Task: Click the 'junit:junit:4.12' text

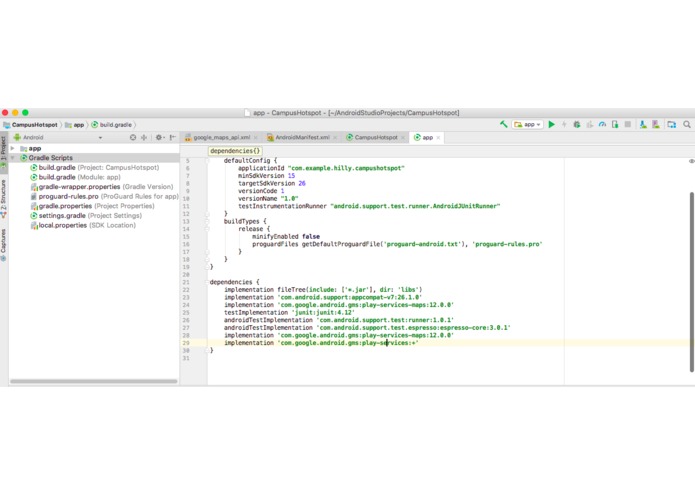Action: click(323, 312)
